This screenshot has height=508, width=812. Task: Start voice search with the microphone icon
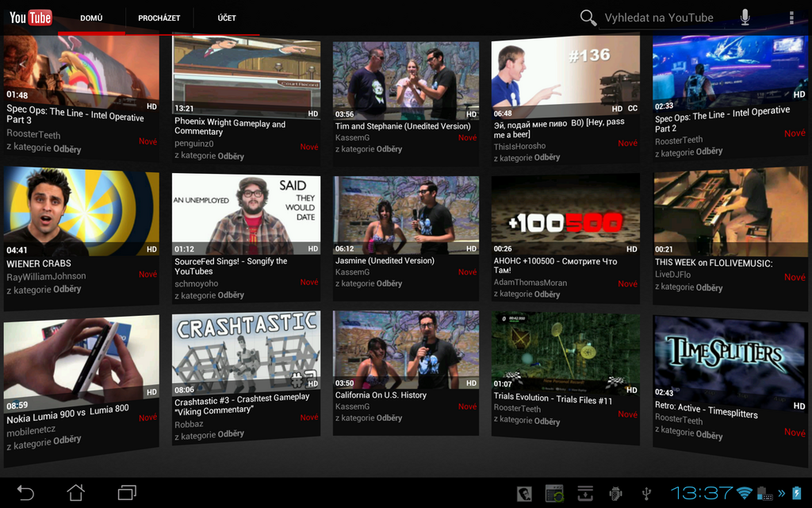click(744, 17)
